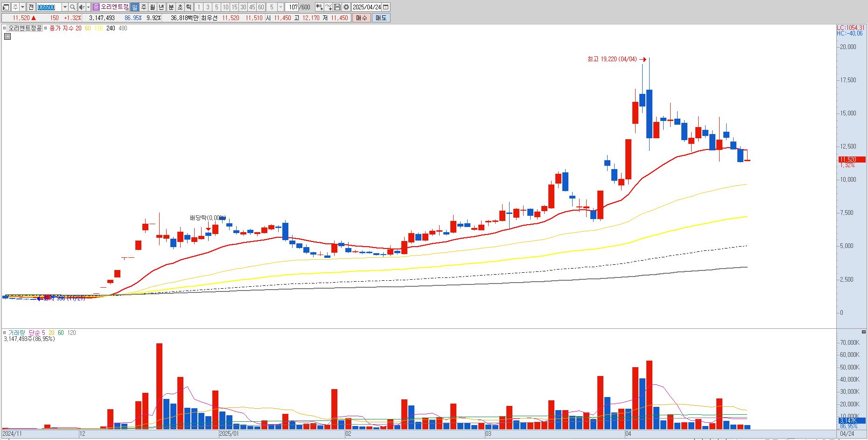
Task: Click the red 매수 buy button
Action: coord(362,18)
